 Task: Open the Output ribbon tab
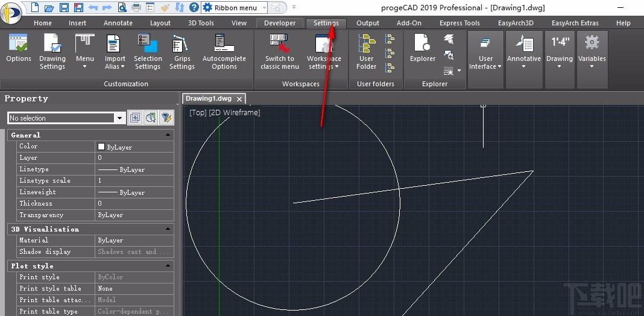[368, 23]
